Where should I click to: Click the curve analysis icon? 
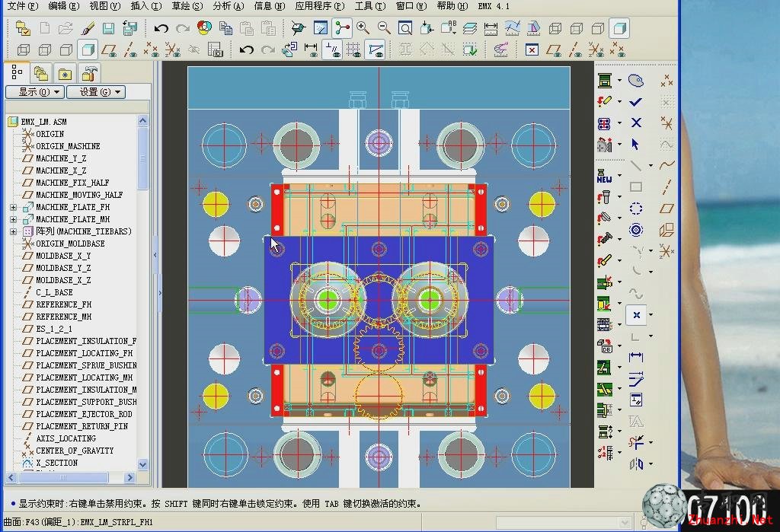pyautogui.click(x=512, y=28)
